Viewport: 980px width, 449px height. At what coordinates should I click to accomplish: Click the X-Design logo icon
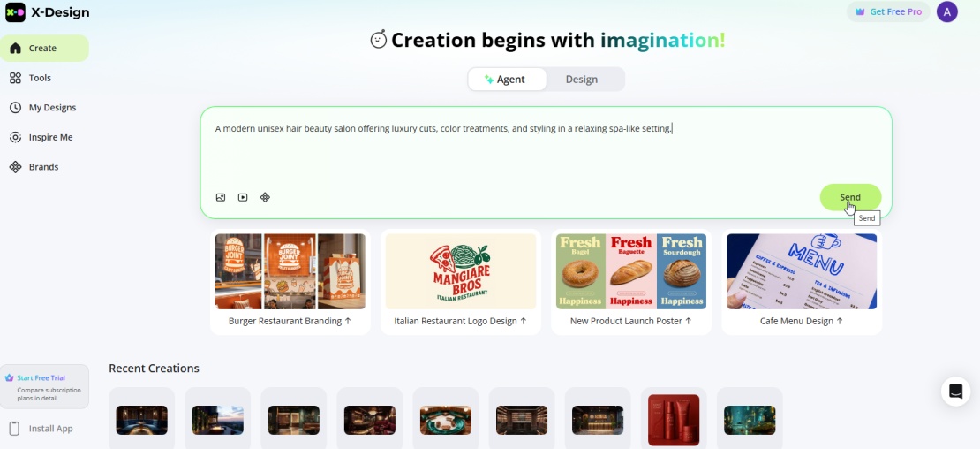click(x=16, y=12)
